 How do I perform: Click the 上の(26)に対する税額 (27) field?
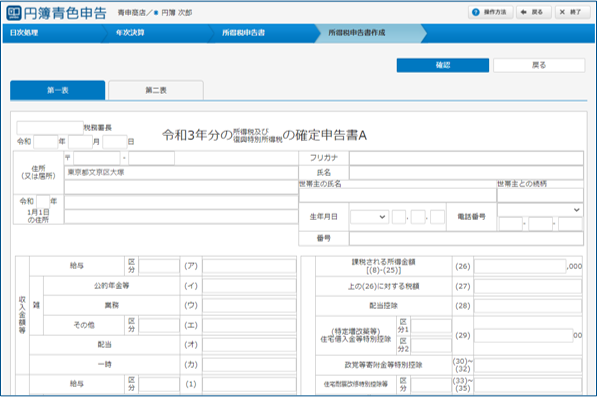pyautogui.click(x=528, y=286)
